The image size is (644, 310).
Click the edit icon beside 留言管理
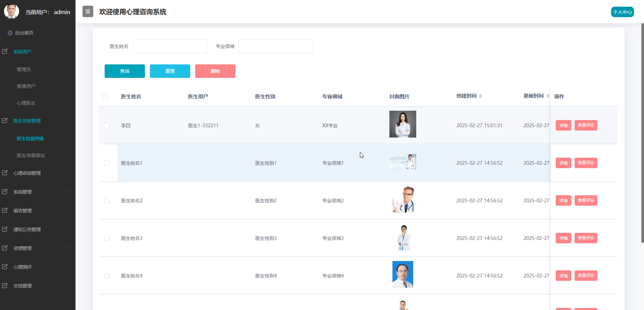[5, 211]
